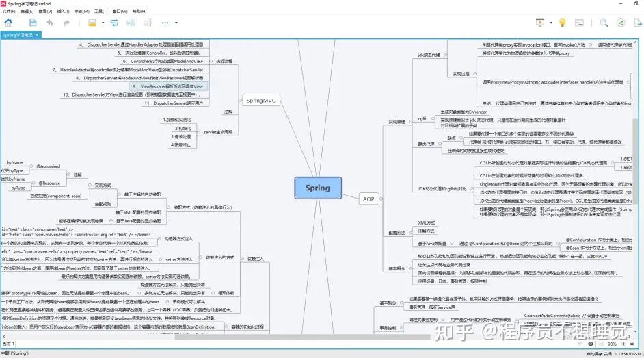
Task: Collapse the jdk动态代理 branch toggle
Action: pos(445,55)
